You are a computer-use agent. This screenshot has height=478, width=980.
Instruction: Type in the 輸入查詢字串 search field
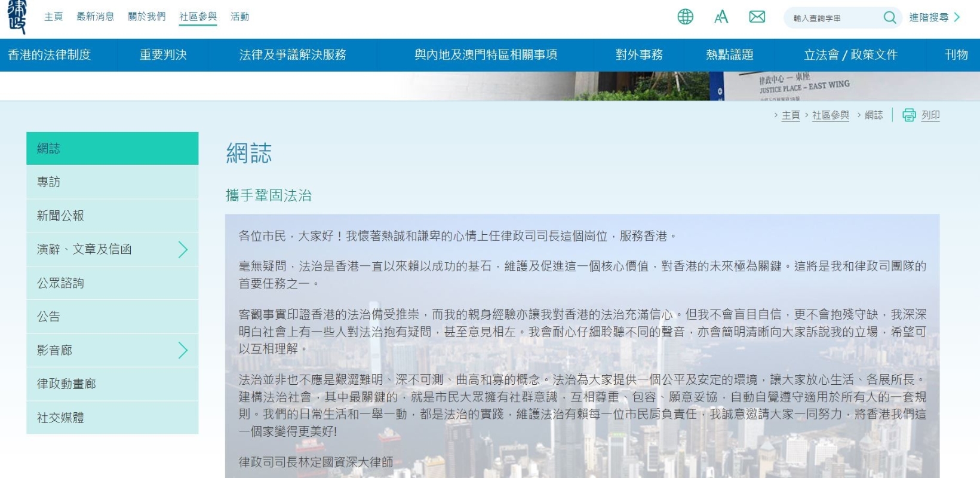click(833, 18)
